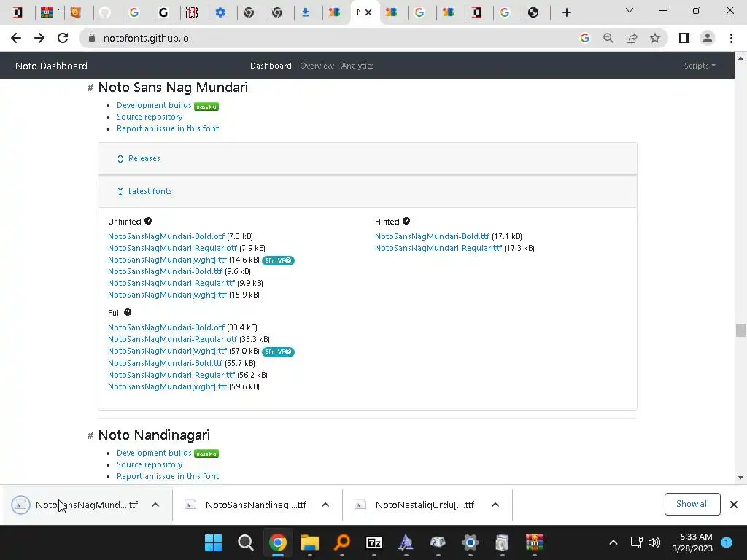Image resolution: width=747 pixels, height=560 pixels.
Task: Download NotoSansNagMundari[wght].ttf (59.6 kB)
Action: coord(167,386)
